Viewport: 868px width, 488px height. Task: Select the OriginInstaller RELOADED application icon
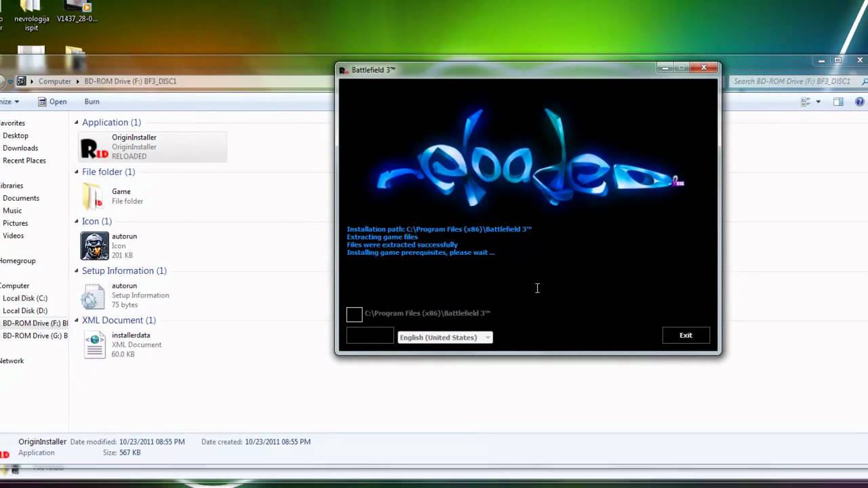94,147
